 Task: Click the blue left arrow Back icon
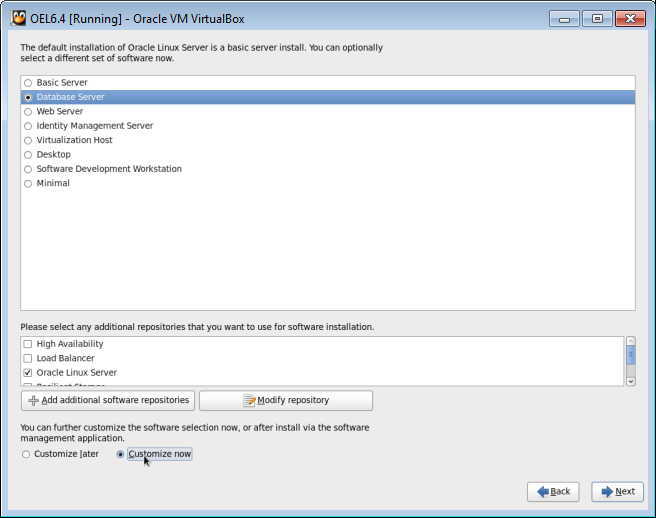point(543,492)
